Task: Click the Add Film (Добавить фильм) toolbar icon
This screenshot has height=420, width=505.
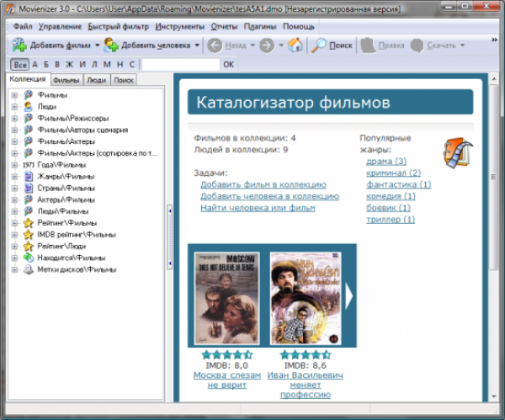Action: click(20, 45)
